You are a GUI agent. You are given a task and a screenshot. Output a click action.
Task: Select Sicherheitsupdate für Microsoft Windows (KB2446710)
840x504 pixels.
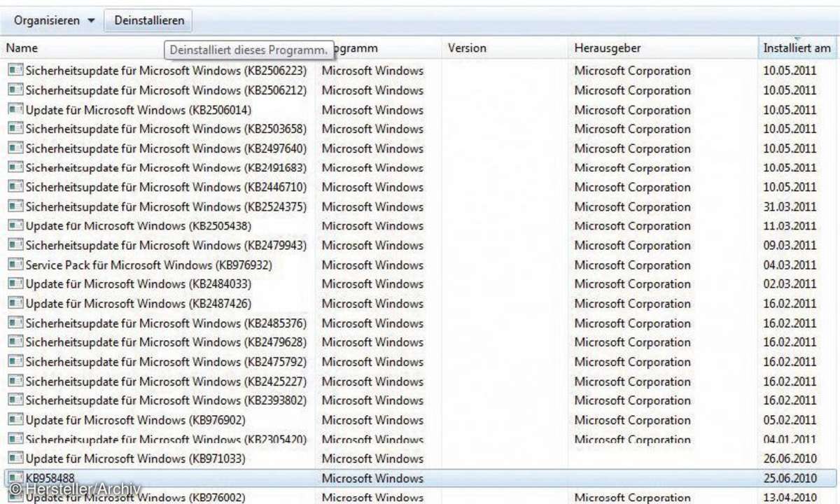pos(167,187)
